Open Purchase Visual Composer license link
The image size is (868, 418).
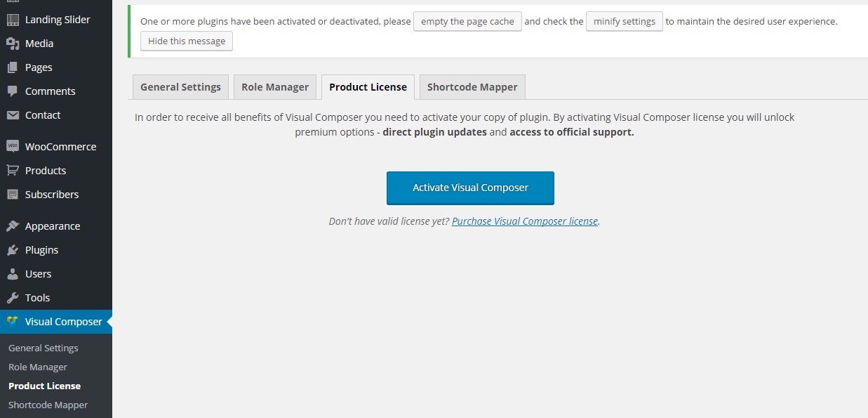point(525,221)
